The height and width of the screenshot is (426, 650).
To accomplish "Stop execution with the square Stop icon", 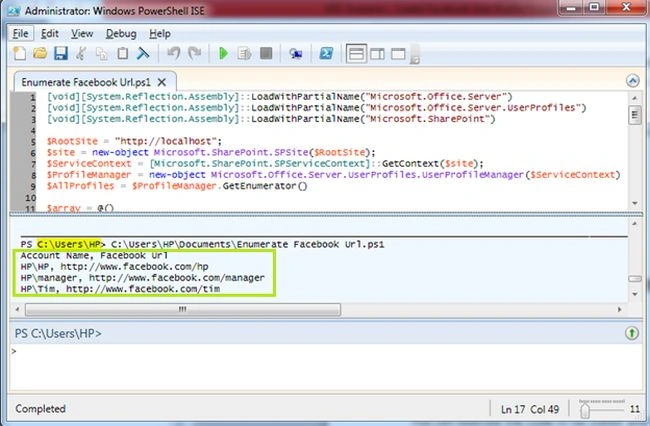I will (x=266, y=53).
